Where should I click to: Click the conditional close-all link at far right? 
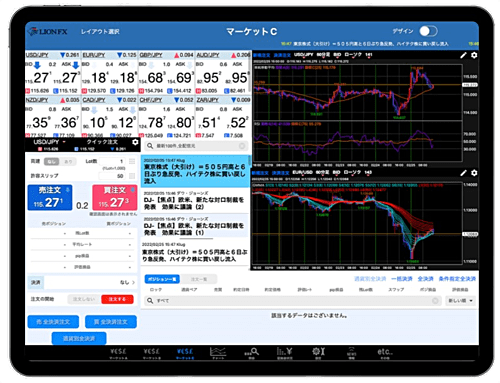click(x=457, y=279)
